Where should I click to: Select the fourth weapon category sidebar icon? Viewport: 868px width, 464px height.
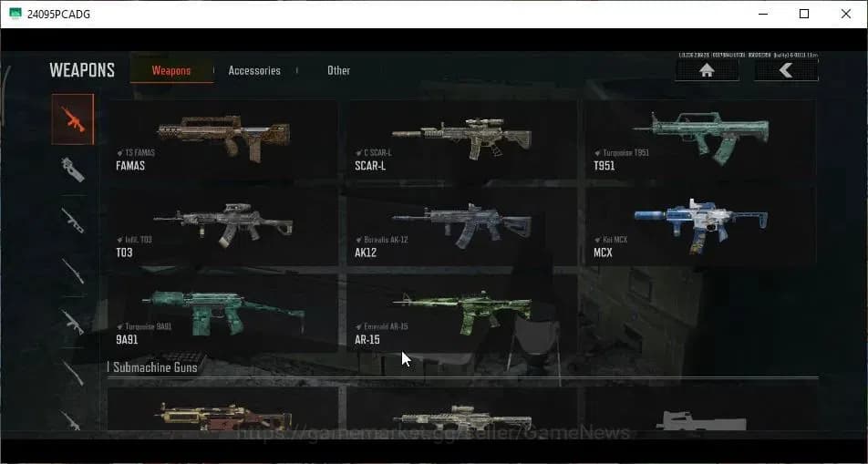(73, 272)
